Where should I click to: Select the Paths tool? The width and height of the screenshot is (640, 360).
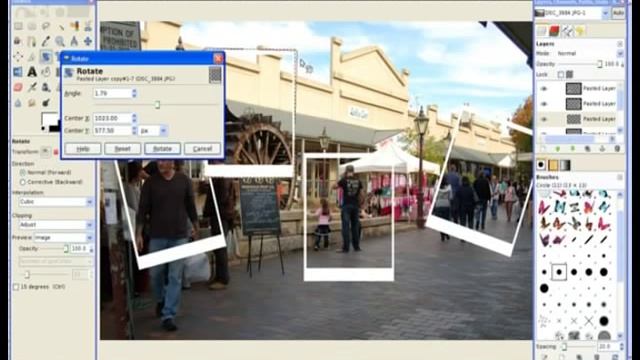point(32,41)
